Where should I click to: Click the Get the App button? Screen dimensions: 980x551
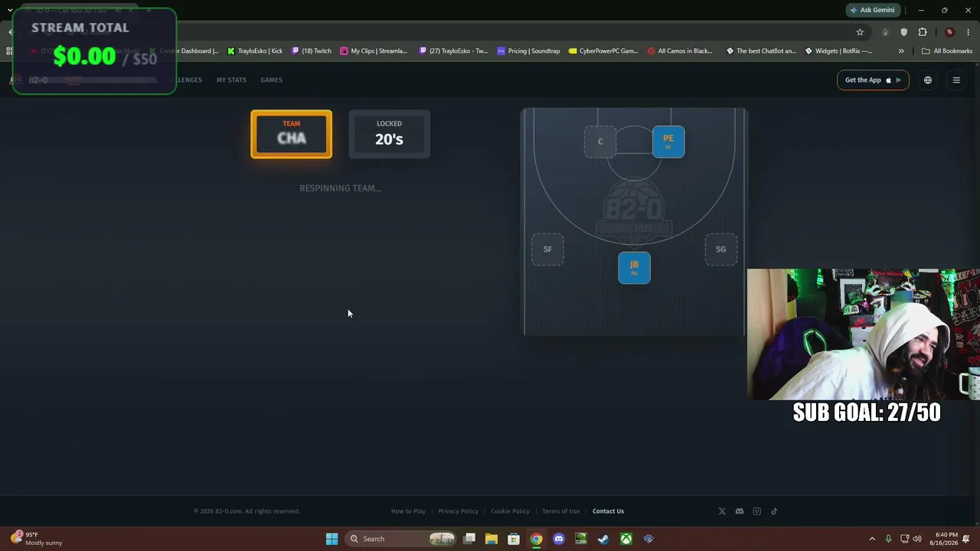(x=873, y=80)
